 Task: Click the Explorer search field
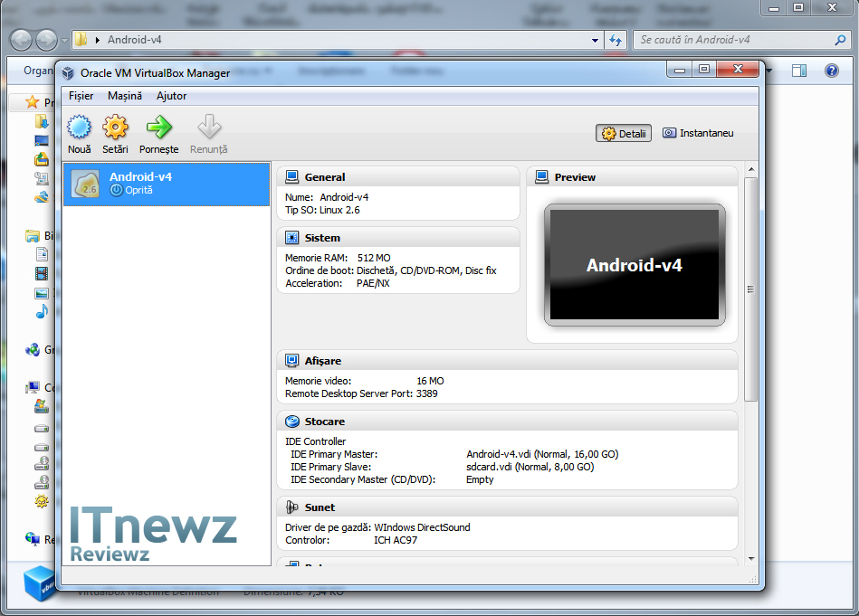coord(735,41)
